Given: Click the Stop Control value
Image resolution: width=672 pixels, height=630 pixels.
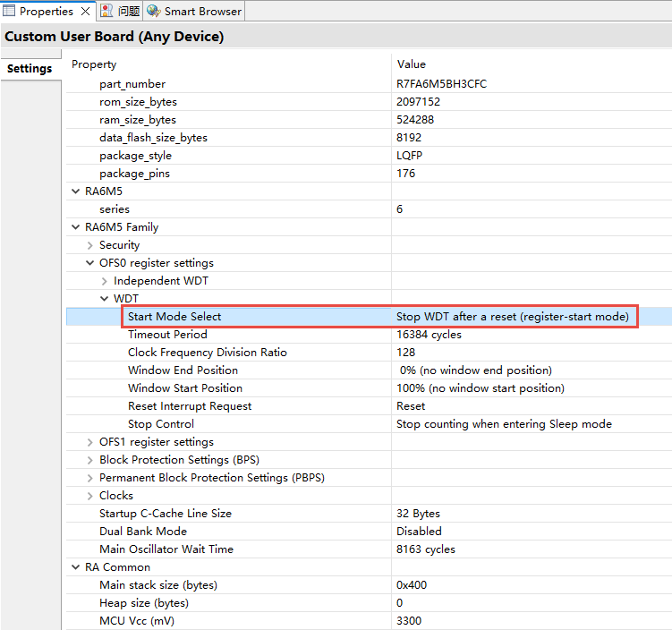Looking at the screenshot, I should 504,424.
